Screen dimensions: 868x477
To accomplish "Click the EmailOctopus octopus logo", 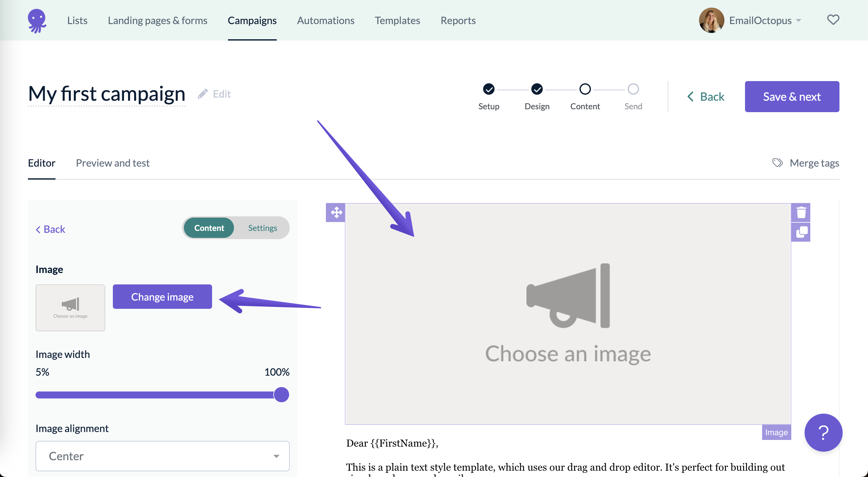I will tap(38, 21).
